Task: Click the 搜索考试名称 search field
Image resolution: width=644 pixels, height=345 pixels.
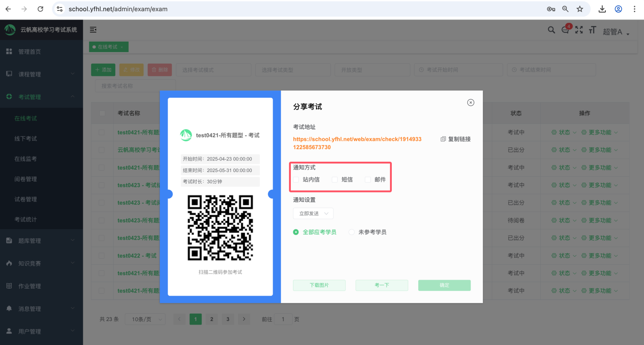Action: click(x=135, y=86)
